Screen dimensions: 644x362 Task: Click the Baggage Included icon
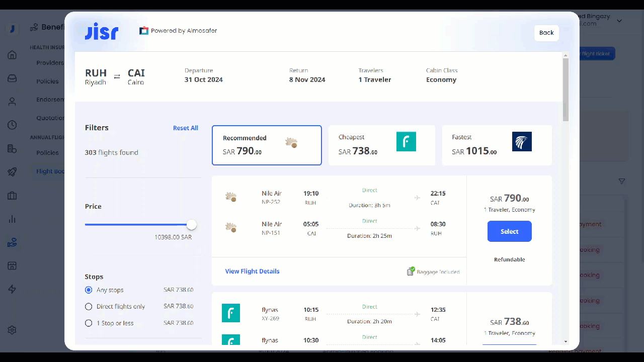pyautogui.click(x=411, y=271)
